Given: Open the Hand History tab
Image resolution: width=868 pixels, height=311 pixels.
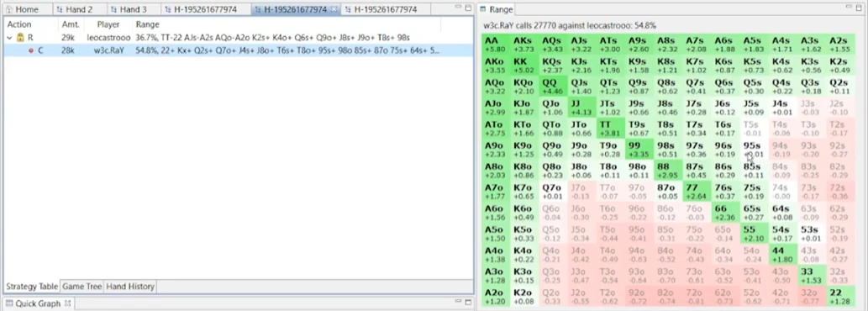Looking at the screenshot, I should click(130, 286).
